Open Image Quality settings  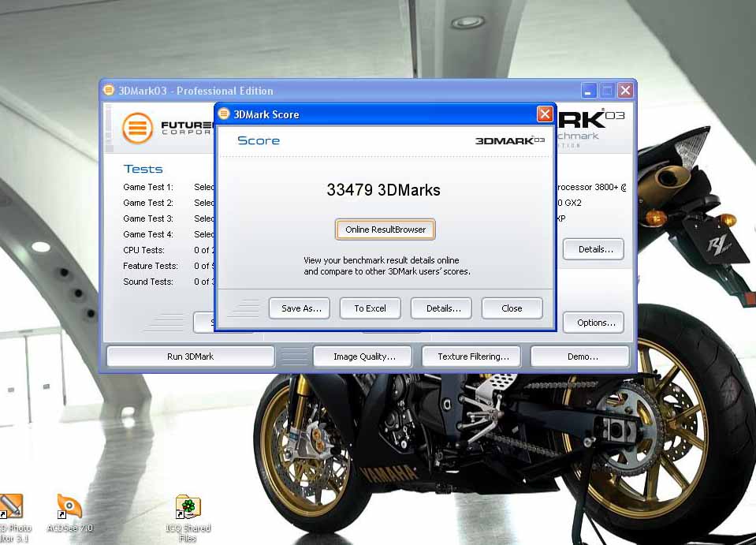tap(363, 357)
